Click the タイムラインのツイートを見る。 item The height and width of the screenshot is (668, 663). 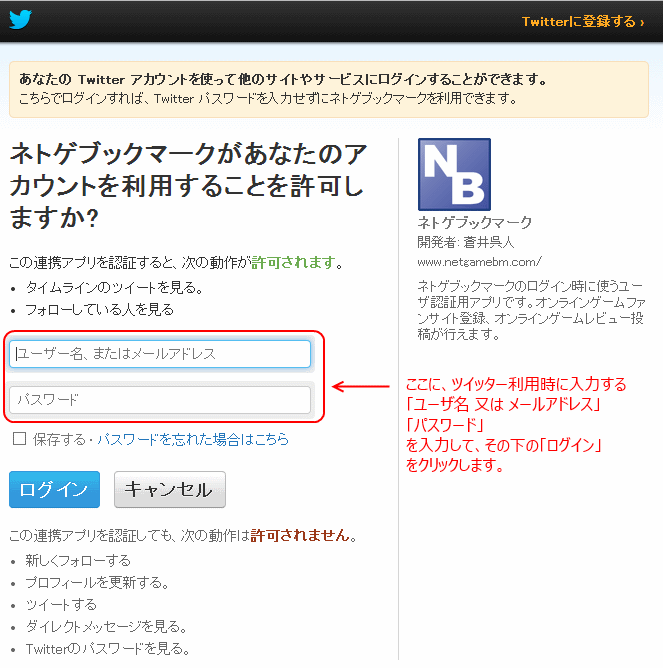(x=115, y=288)
